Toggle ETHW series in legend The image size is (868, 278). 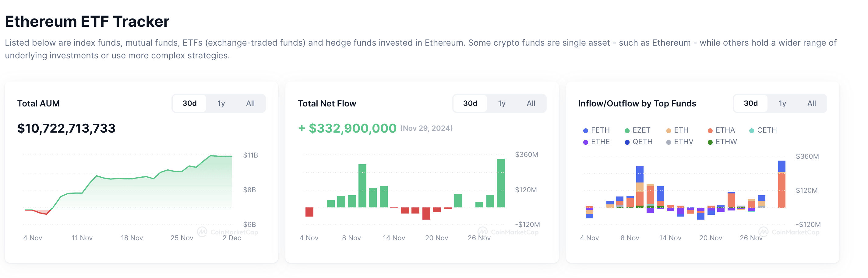coord(722,142)
